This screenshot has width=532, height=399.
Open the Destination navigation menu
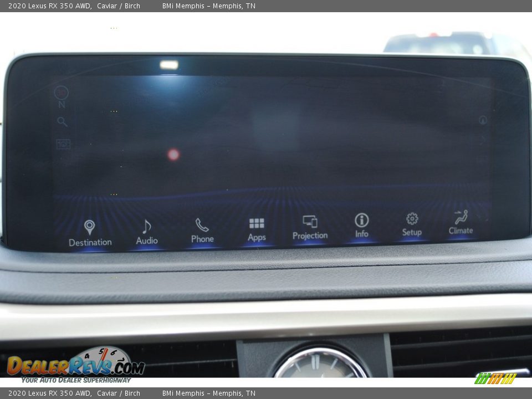coord(90,233)
